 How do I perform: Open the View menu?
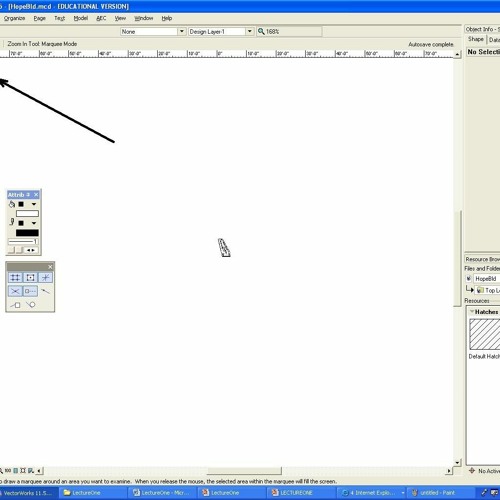click(120, 18)
